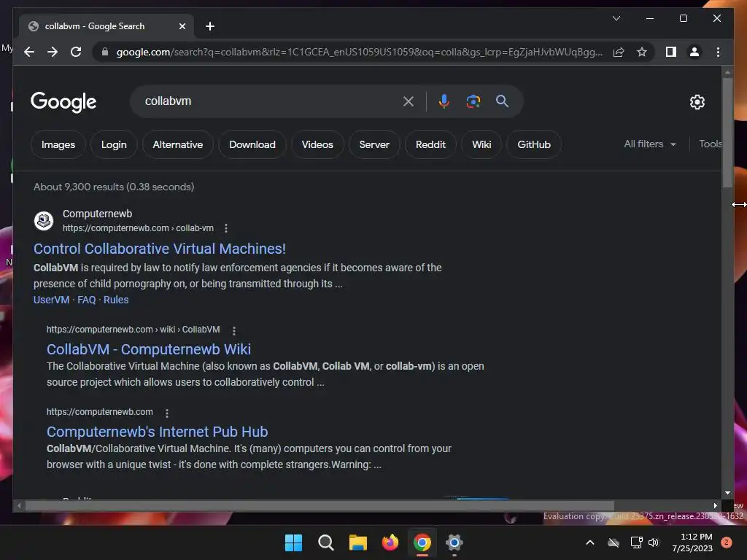Start voice search with the microphone

(444, 101)
